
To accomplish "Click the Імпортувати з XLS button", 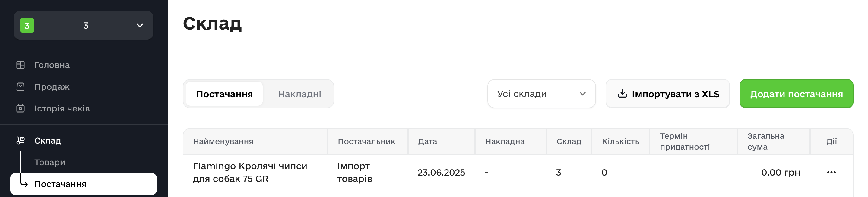I will click(x=667, y=94).
